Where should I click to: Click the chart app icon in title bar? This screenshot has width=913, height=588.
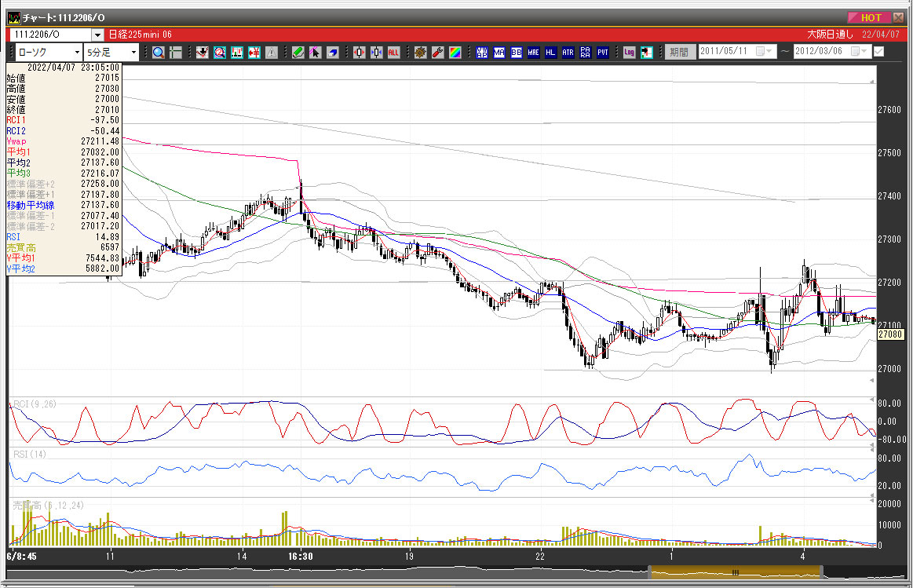(13, 18)
